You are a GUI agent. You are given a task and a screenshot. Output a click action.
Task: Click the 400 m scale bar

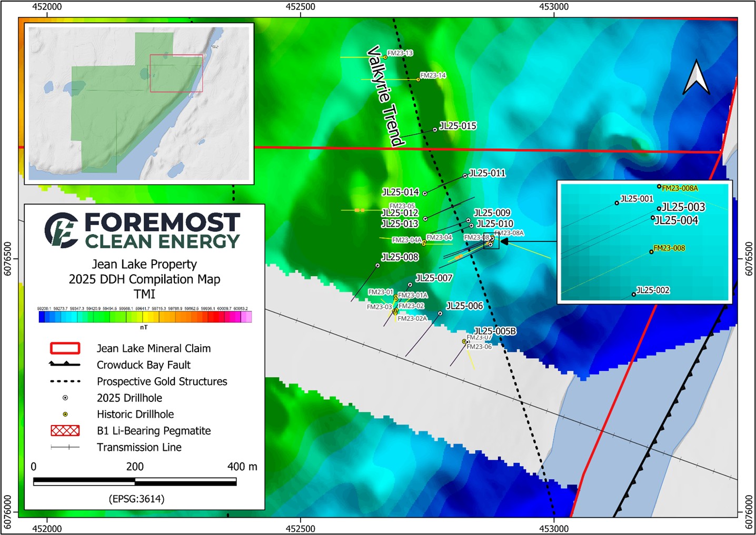[x=135, y=480]
